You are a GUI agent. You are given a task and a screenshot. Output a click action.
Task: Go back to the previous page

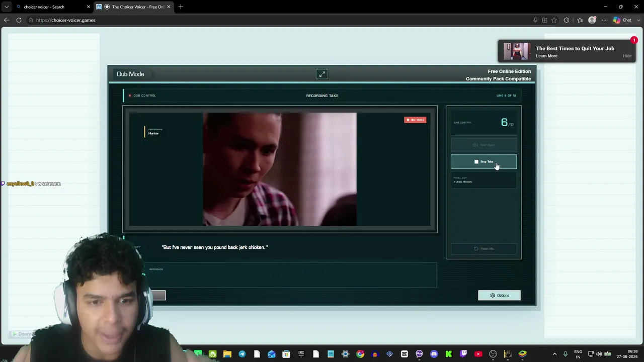[7, 20]
